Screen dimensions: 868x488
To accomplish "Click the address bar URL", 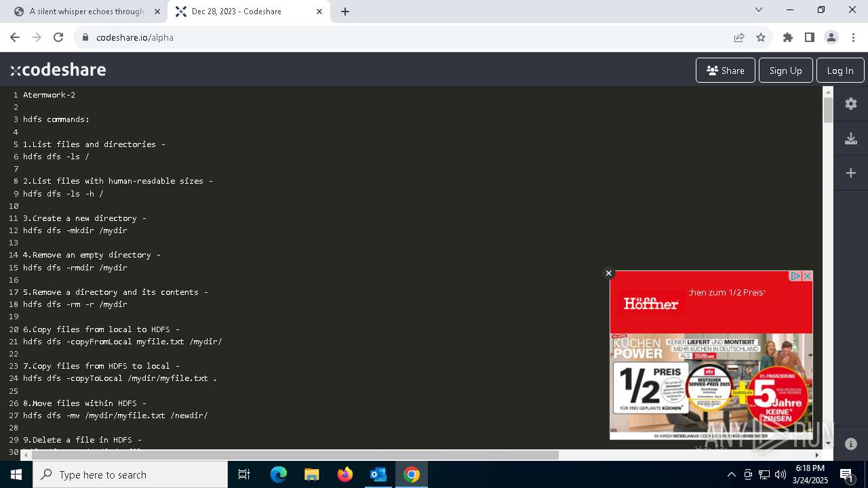I will pyautogui.click(x=135, y=37).
